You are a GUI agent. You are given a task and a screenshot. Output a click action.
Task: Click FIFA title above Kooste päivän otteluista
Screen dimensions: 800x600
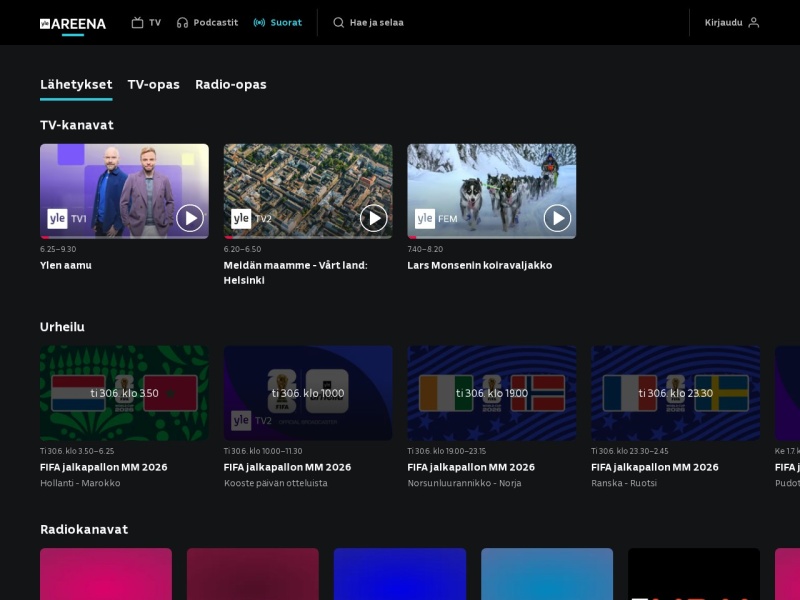click(x=287, y=467)
